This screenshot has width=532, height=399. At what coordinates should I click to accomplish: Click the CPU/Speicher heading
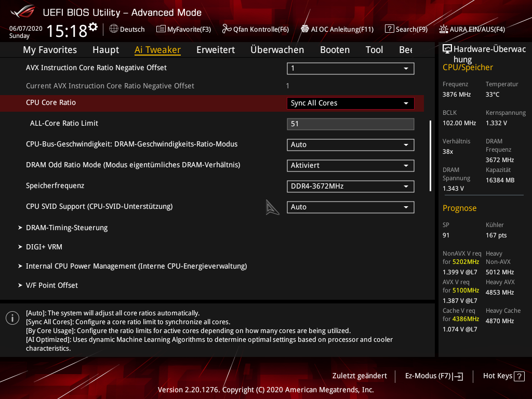coord(468,67)
